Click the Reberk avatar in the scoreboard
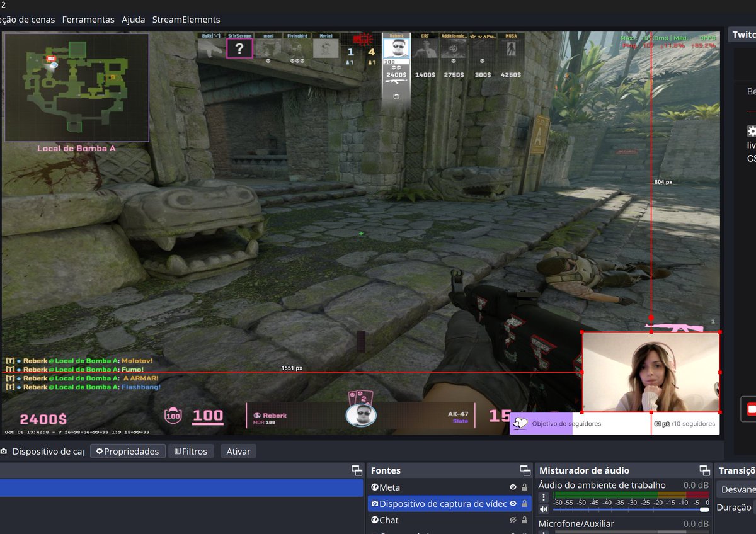Screen dimensions: 756x534 (397, 48)
